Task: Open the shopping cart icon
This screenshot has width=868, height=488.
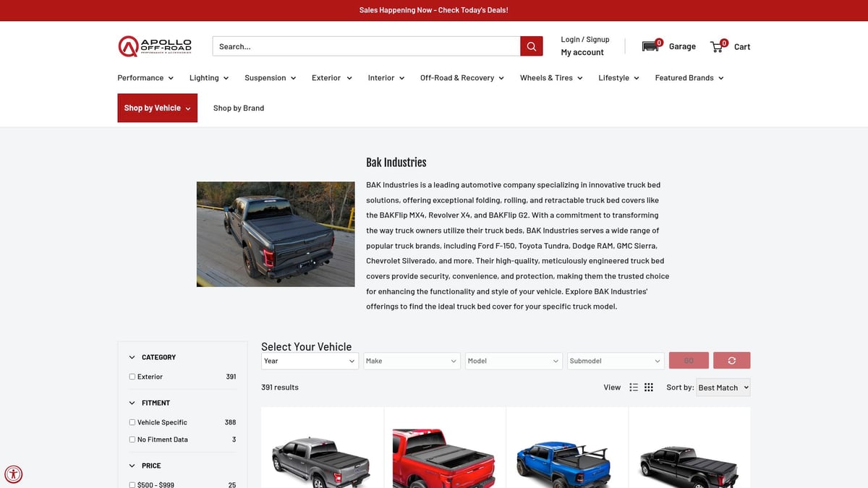Action: 718,46
